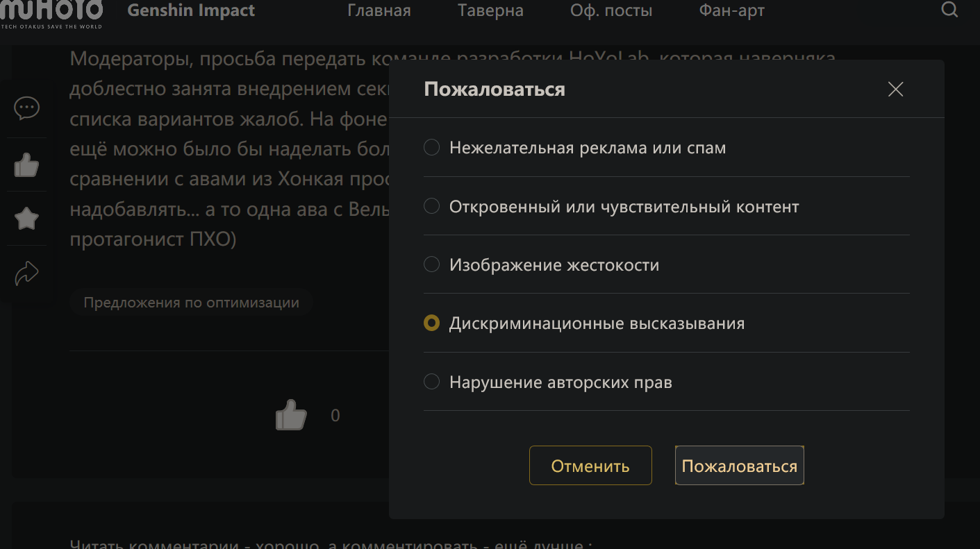The height and width of the screenshot is (549, 980).
Task: Click the share arrow icon in sidebar
Action: [26, 273]
